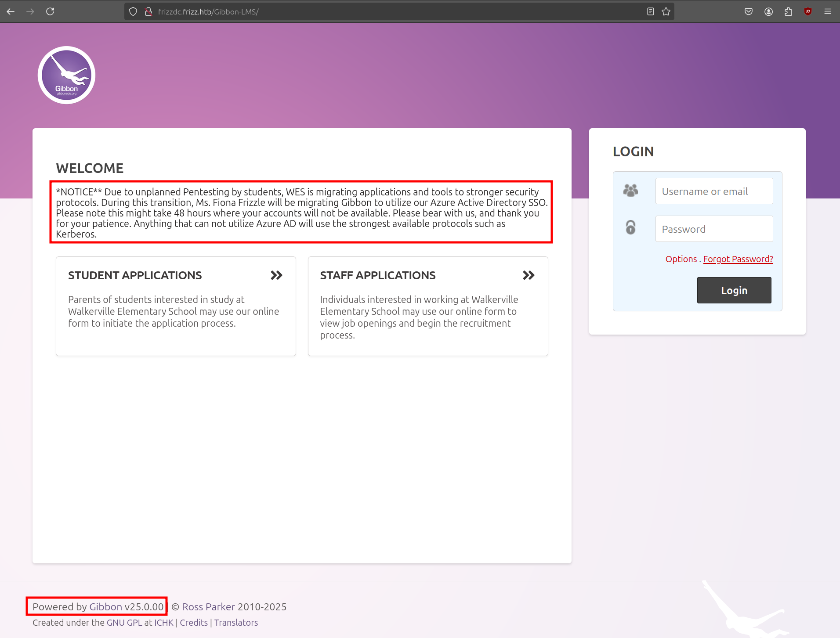The height and width of the screenshot is (638, 840).
Task: Open the uBlock Origin extension icon
Action: pyautogui.click(x=807, y=11)
